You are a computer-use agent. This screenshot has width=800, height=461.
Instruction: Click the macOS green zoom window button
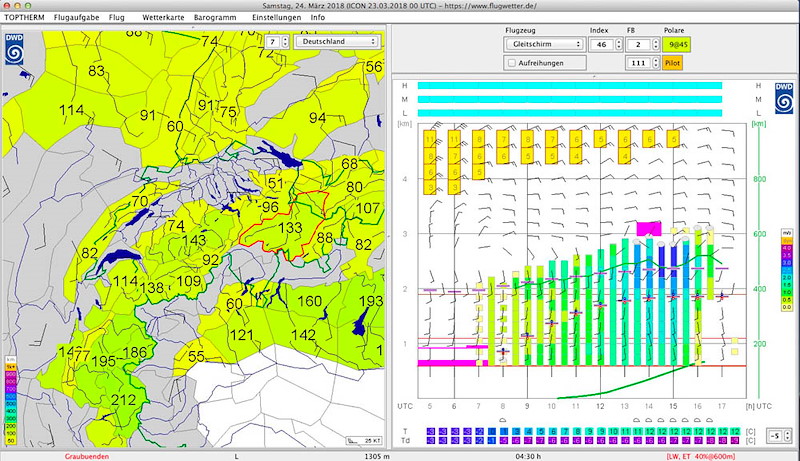28,6
